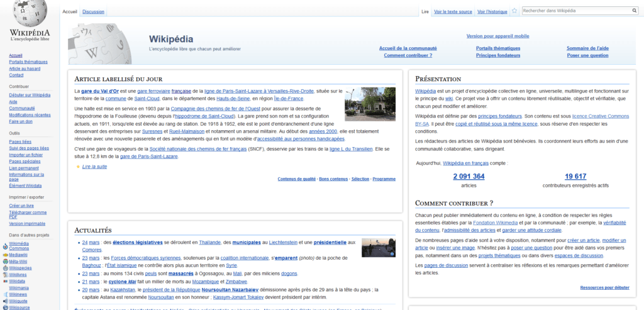
Task: Open Version imprimable link
Action: (x=27, y=224)
